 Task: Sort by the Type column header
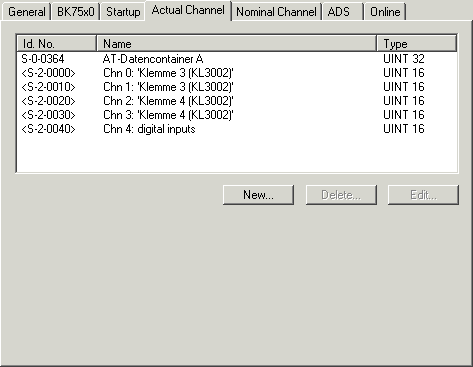pos(417,44)
